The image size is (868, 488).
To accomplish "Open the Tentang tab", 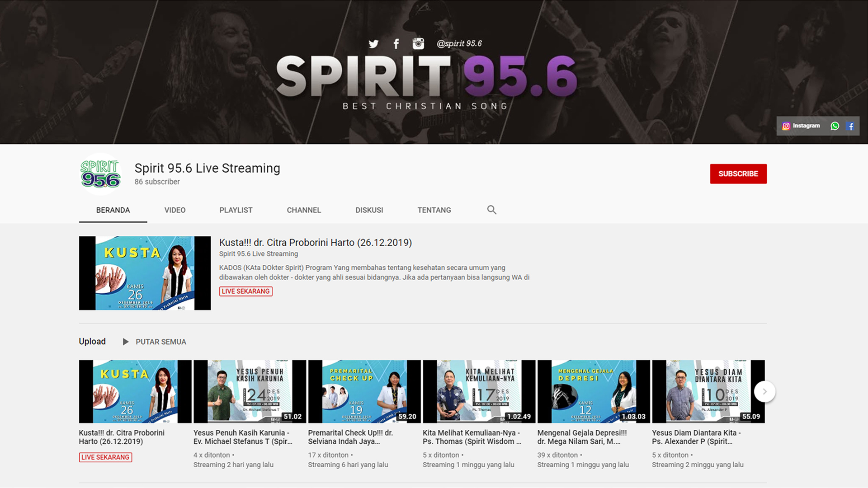I will tap(434, 210).
